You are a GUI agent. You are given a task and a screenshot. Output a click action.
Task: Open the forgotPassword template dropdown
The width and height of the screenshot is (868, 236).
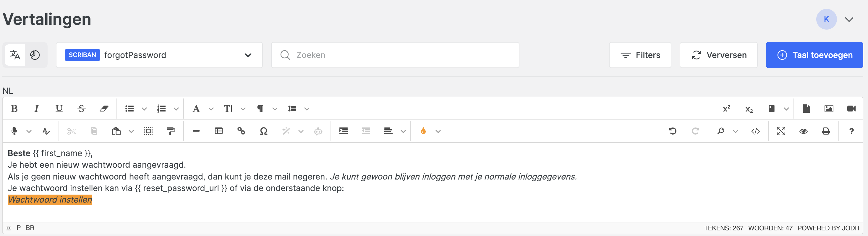pos(159,55)
